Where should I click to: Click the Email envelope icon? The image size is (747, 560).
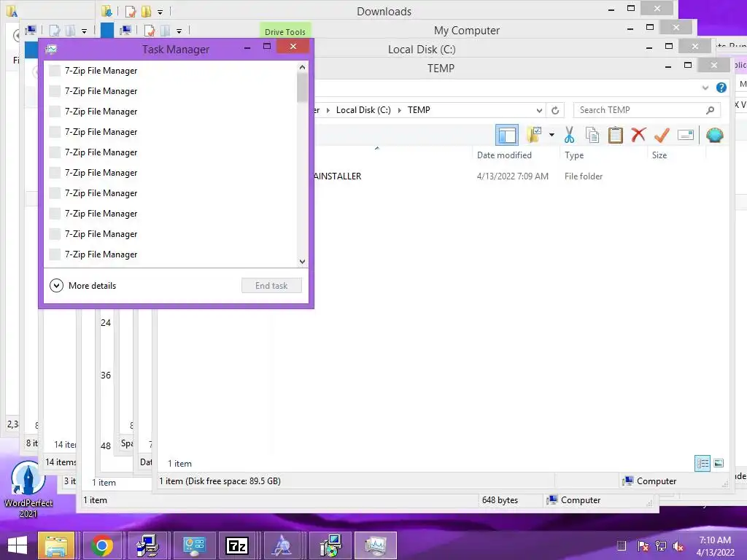tap(685, 135)
